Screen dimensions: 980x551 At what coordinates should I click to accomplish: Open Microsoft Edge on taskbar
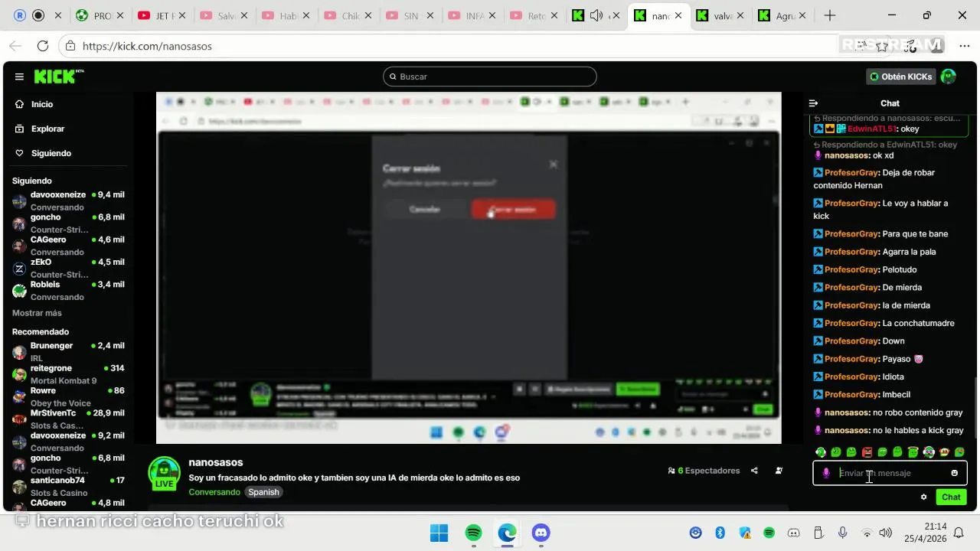click(x=507, y=533)
